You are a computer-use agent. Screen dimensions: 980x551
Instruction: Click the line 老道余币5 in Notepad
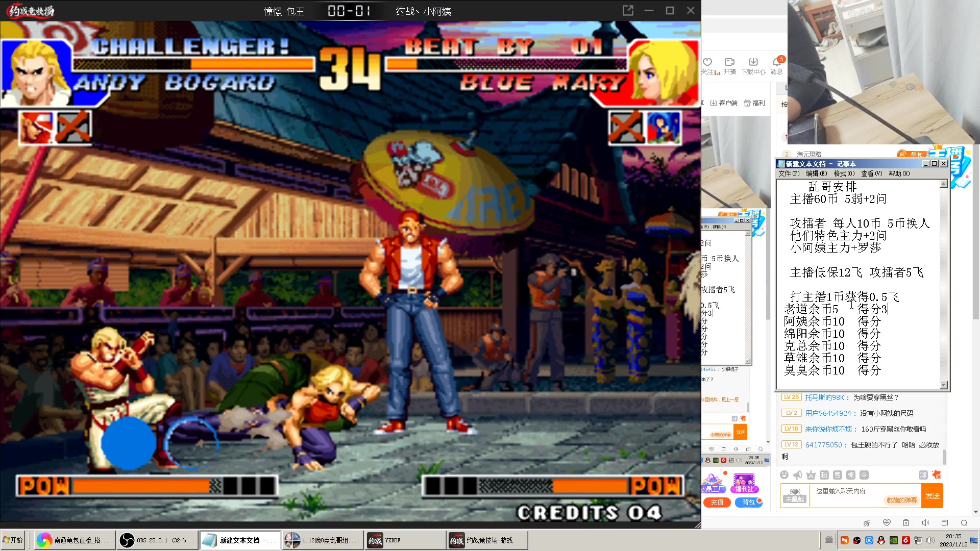point(811,309)
